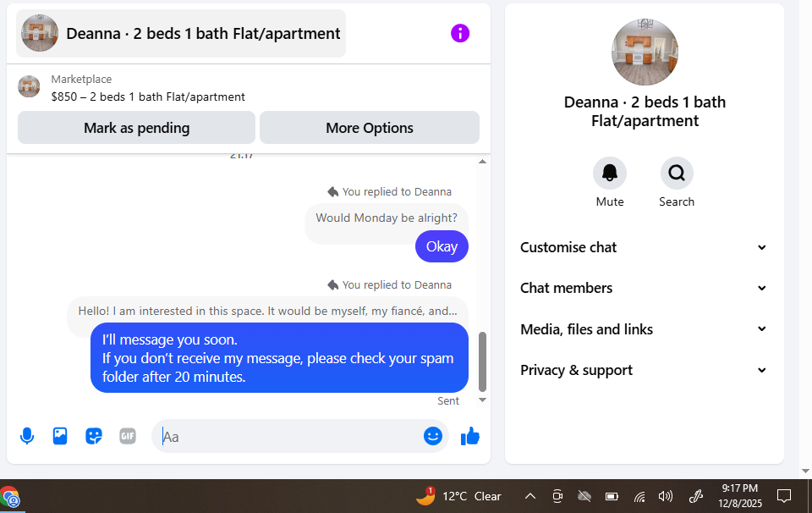Open pen workspace tray icon
This screenshot has width=812, height=513.
click(695, 496)
